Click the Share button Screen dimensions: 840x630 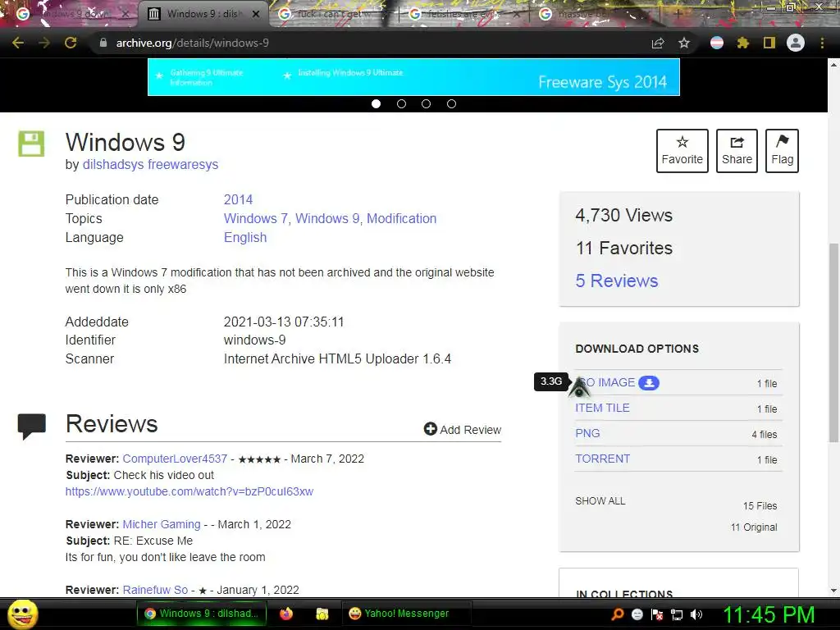tap(737, 151)
